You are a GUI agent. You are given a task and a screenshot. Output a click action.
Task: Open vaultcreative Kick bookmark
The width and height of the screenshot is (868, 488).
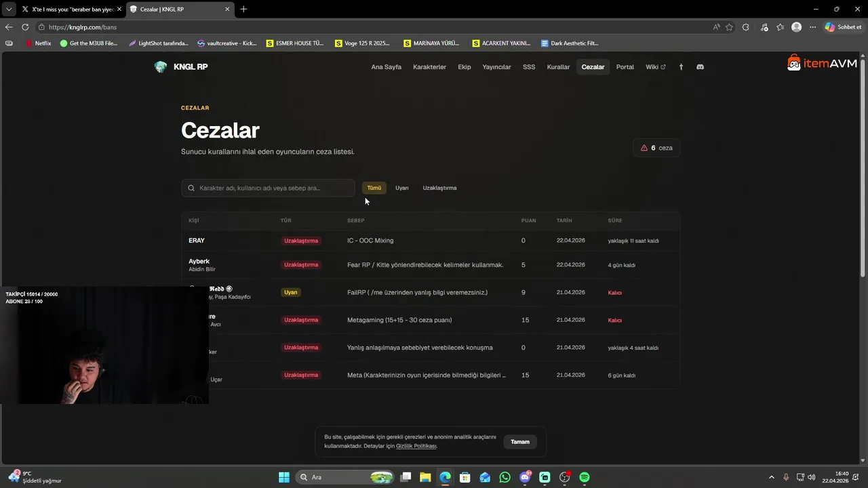(x=227, y=43)
